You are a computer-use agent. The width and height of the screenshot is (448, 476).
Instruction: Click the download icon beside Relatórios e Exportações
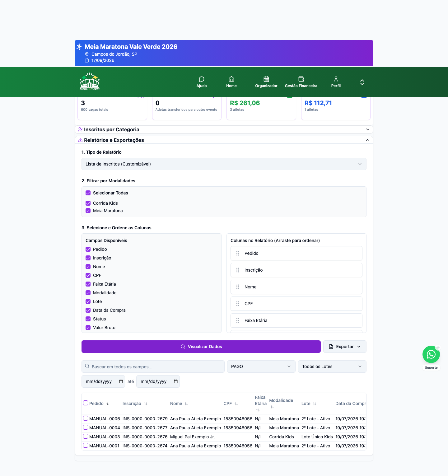tap(80, 140)
